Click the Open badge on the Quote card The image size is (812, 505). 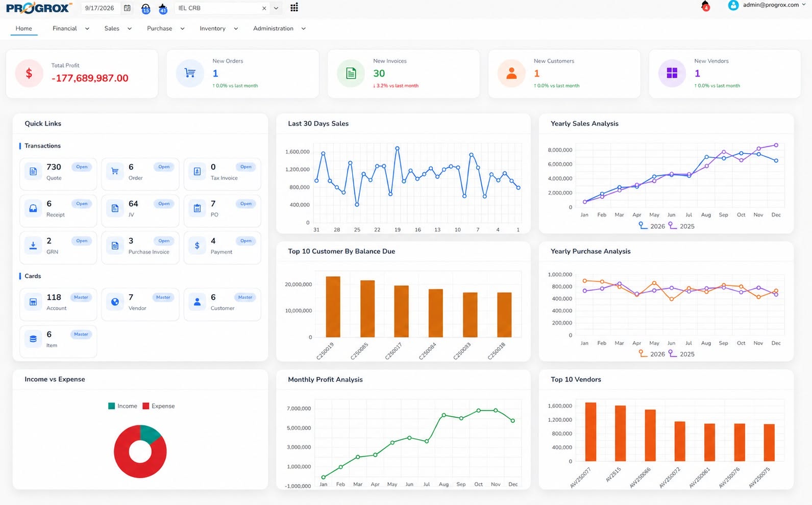82,167
